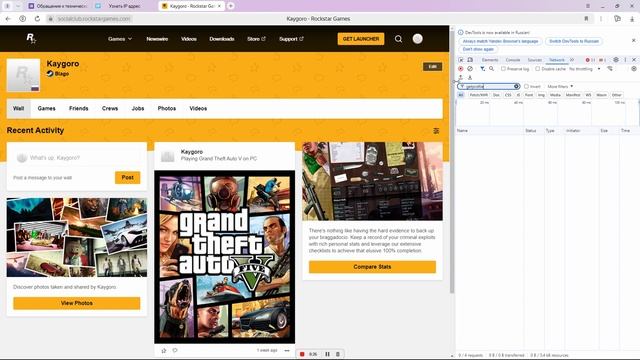This screenshot has height=360, width=640.
Task: Open a new browser tab
Action: (231, 6)
